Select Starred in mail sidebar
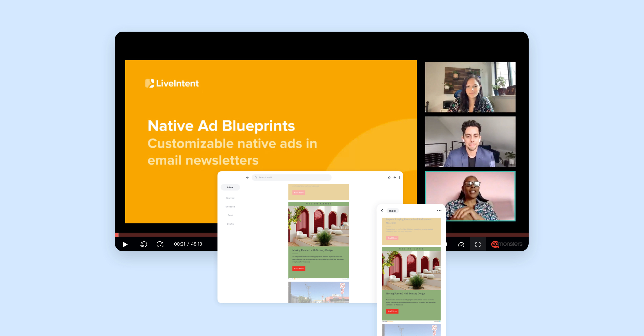 [230, 198]
